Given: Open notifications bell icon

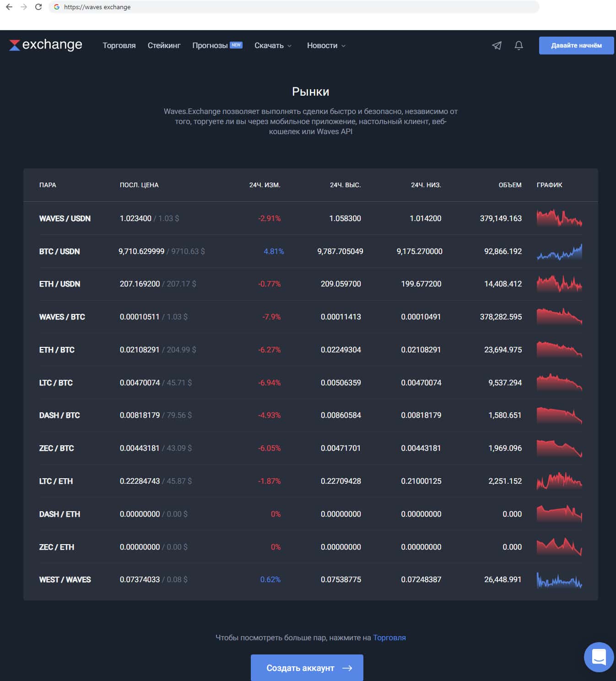Looking at the screenshot, I should click(519, 45).
